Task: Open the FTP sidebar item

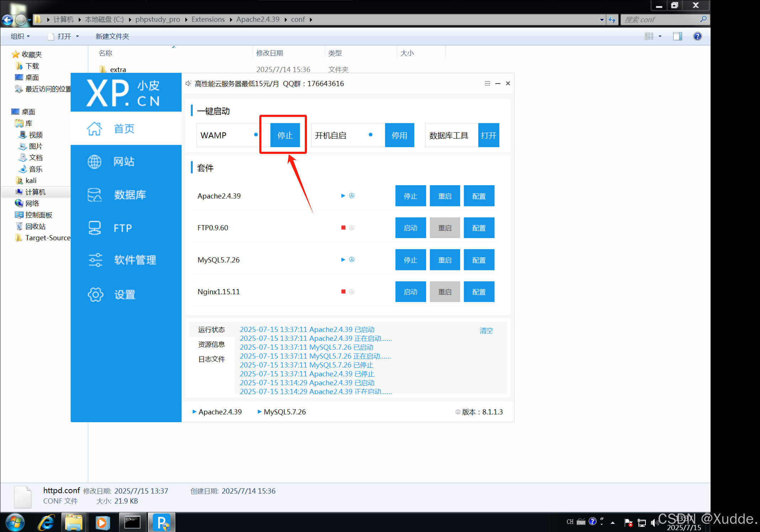Action: point(126,228)
